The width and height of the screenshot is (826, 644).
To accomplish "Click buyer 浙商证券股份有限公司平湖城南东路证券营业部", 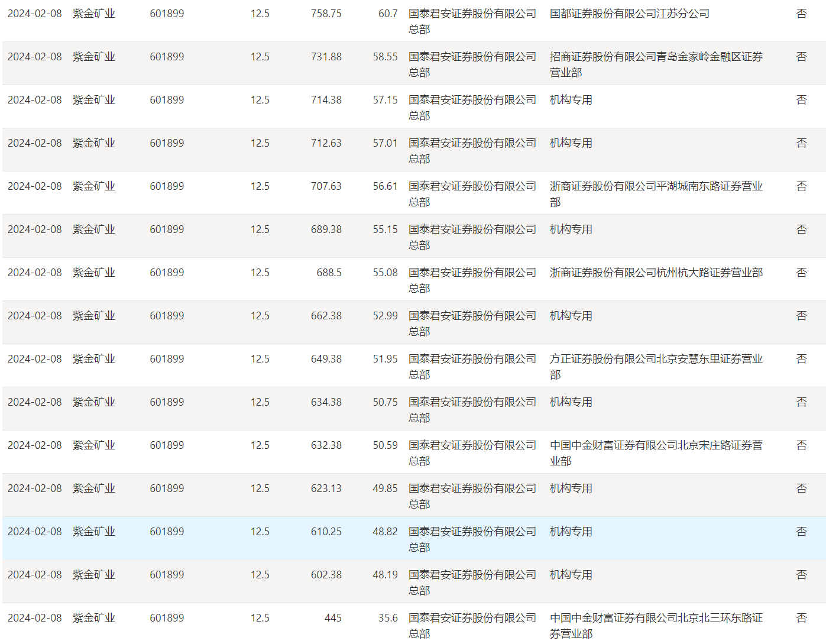I will [x=656, y=194].
